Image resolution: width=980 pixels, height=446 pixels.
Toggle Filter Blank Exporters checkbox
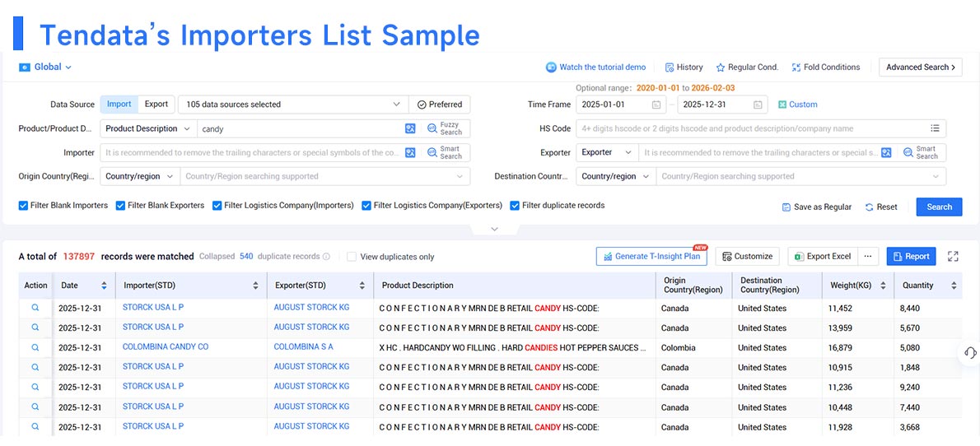tap(120, 206)
